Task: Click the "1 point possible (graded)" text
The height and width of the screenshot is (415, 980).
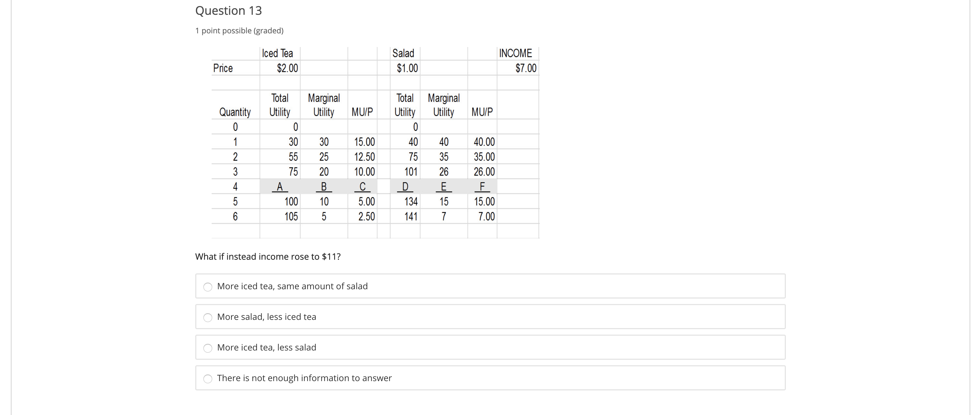Action: (x=239, y=31)
